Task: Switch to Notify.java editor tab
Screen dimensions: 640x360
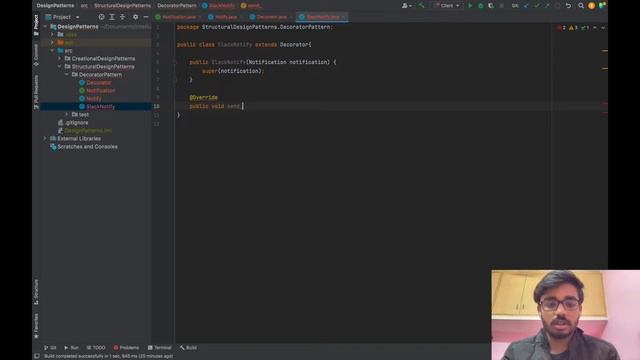Action: click(x=225, y=17)
